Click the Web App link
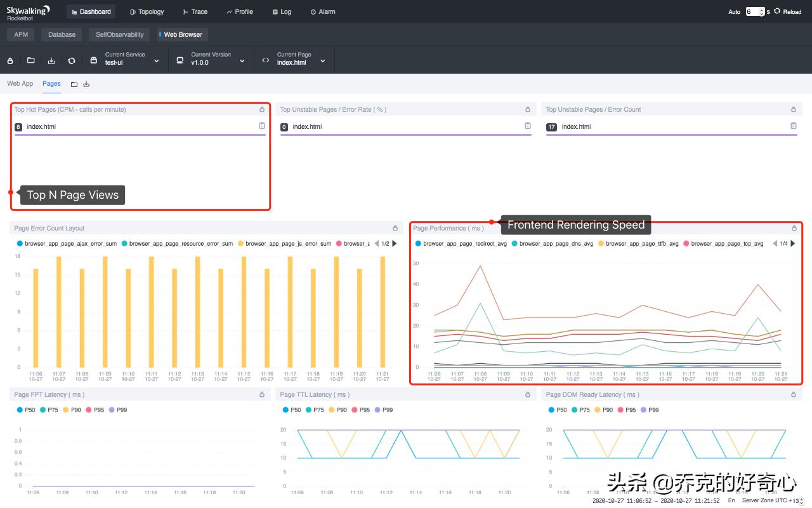The width and height of the screenshot is (812, 508). tap(20, 83)
